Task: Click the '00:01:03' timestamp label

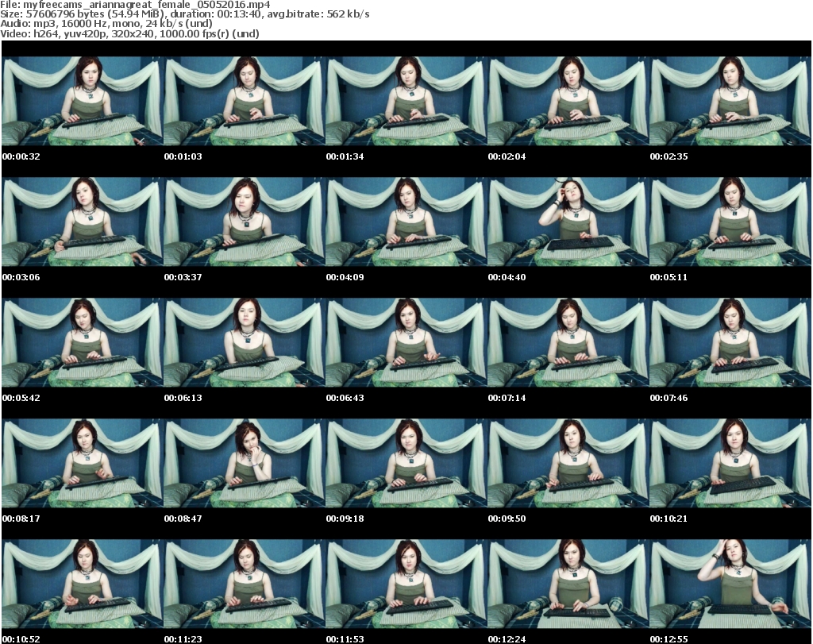Action: (183, 156)
